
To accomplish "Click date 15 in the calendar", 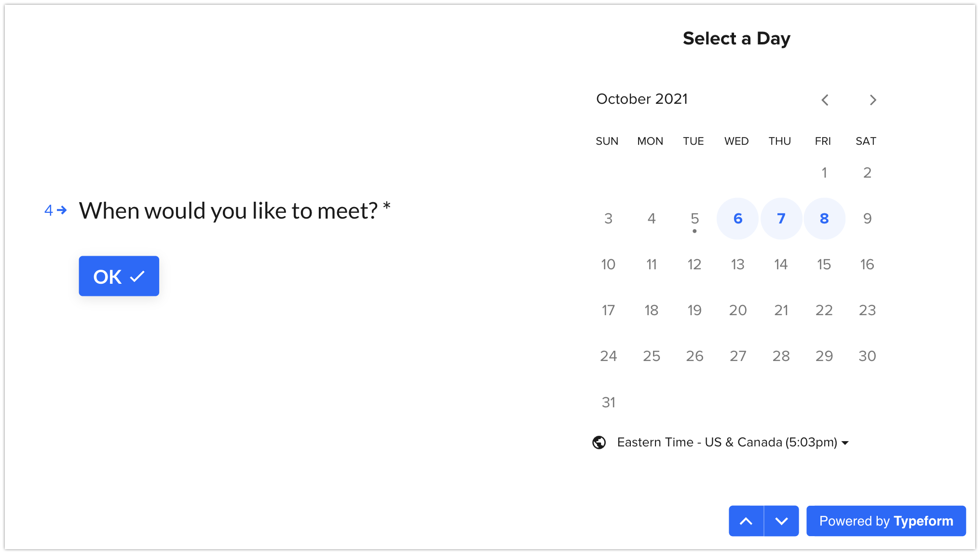I will pos(824,264).
